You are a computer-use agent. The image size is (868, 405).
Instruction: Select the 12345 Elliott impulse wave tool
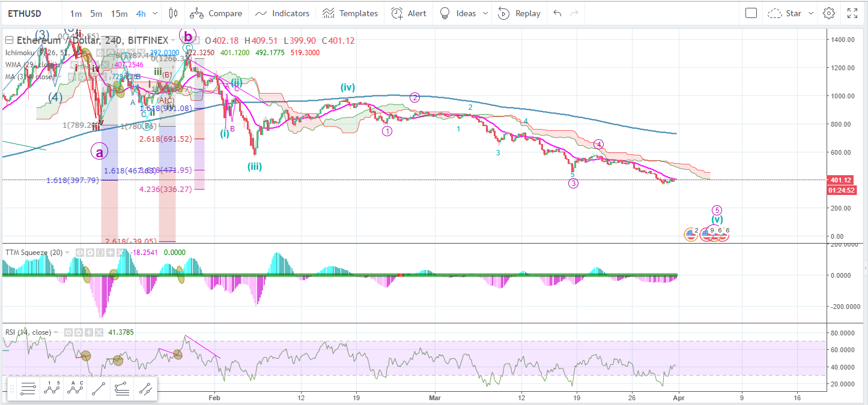click(51, 389)
